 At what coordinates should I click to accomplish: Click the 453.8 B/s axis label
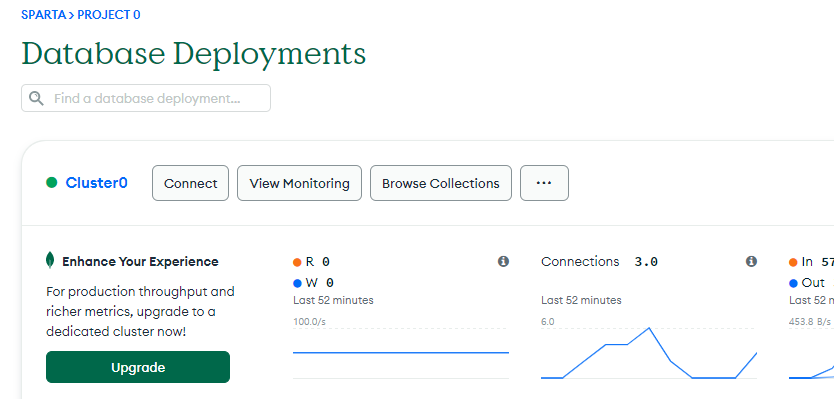pyautogui.click(x=810, y=322)
